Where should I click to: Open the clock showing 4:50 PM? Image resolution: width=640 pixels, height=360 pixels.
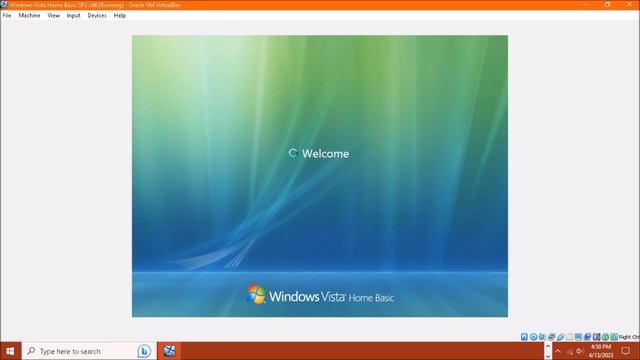pos(601,351)
